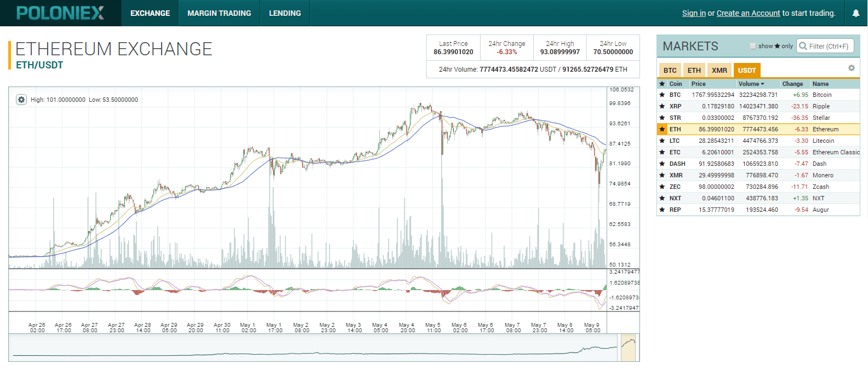This screenshot has width=868, height=370.
Task: Open the NXT market row
Action: point(758,198)
